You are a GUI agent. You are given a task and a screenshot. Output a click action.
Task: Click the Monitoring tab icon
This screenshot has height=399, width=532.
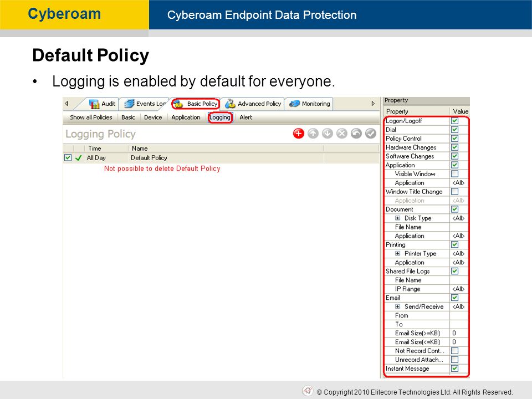[x=294, y=104]
